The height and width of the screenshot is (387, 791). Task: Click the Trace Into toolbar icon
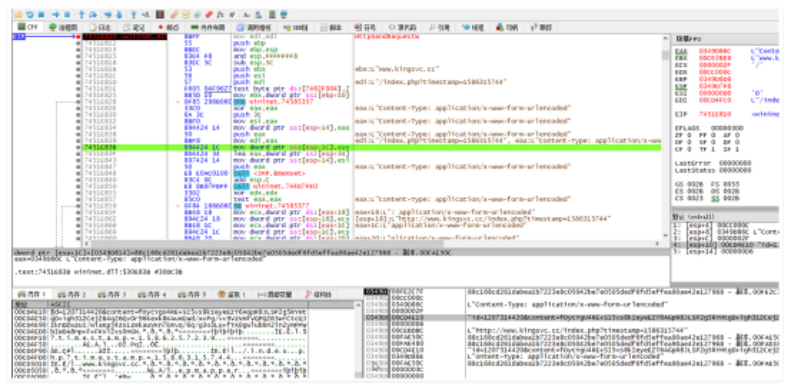107,15
